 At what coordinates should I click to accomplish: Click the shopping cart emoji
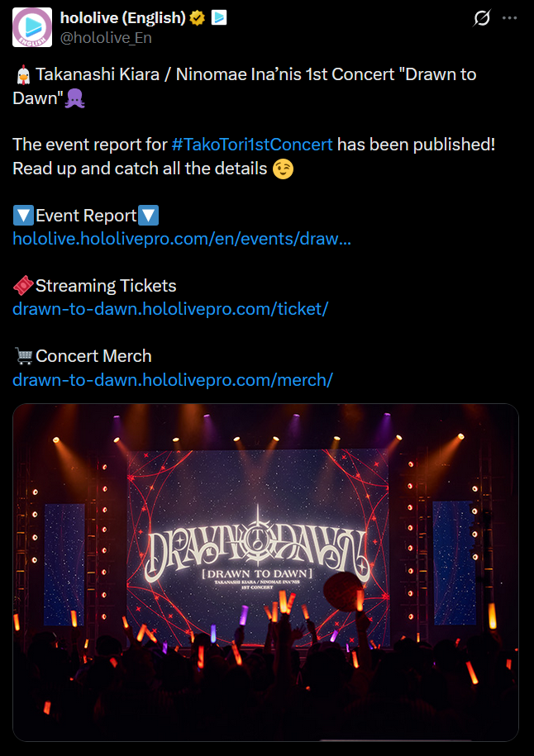pyautogui.click(x=23, y=356)
